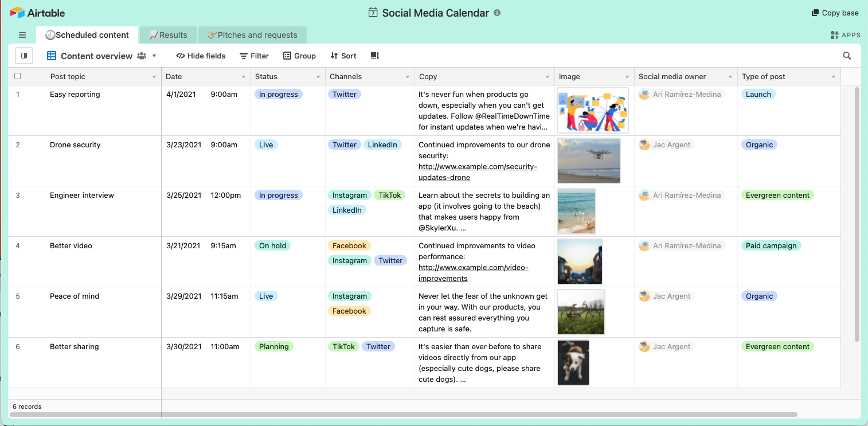Open the Status column dropdown arrow
The image size is (868, 426).
pos(318,77)
